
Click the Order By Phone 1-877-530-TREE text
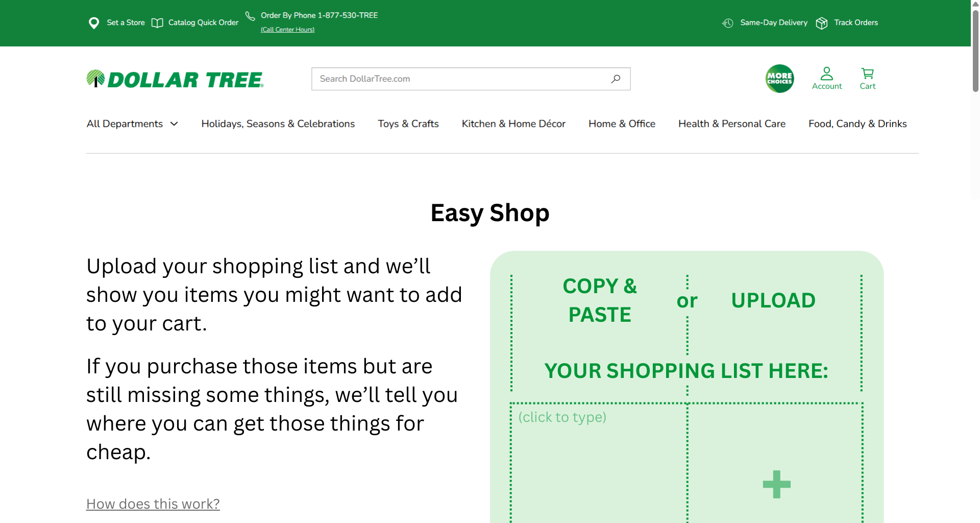tap(319, 15)
